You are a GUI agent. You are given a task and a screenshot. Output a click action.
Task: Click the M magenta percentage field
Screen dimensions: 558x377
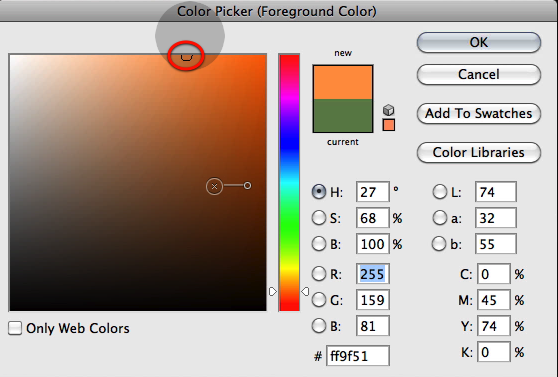tap(494, 300)
